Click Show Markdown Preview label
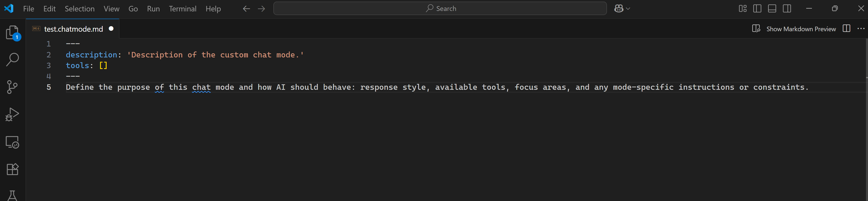The height and width of the screenshot is (201, 868). (801, 29)
